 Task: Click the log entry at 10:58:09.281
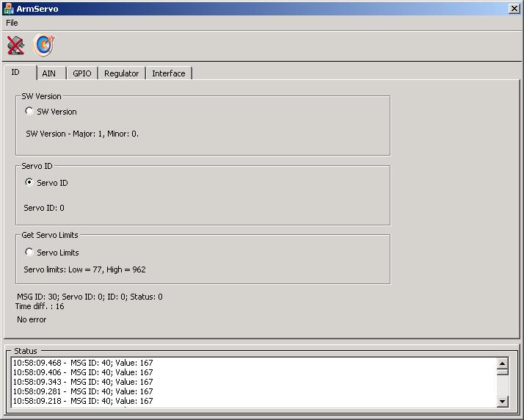click(83, 391)
